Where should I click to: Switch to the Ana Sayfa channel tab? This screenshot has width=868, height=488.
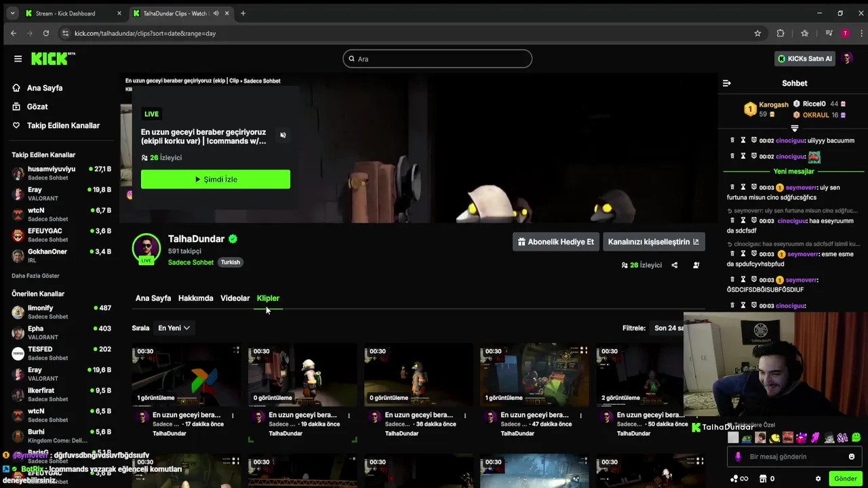point(153,298)
